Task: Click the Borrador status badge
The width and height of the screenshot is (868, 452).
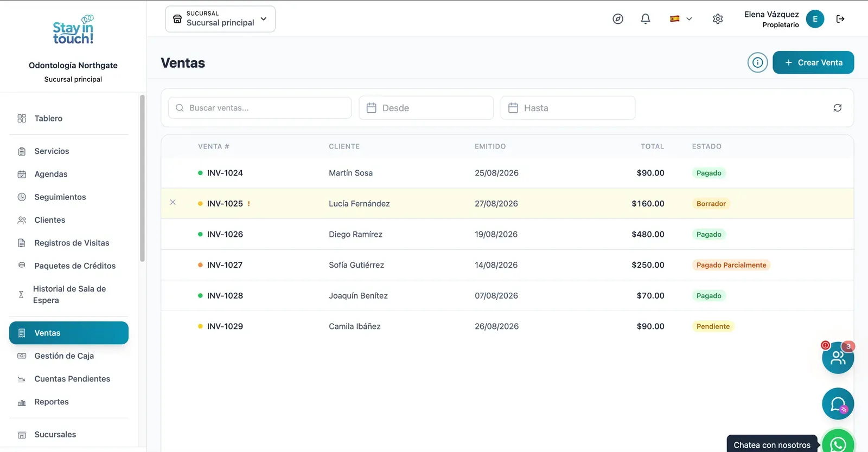Action: click(x=711, y=204)
